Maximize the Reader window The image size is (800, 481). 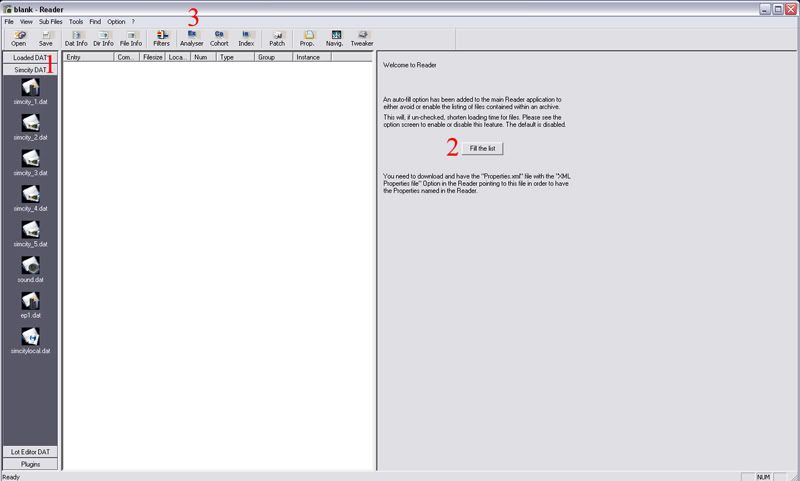coord(778,9)
